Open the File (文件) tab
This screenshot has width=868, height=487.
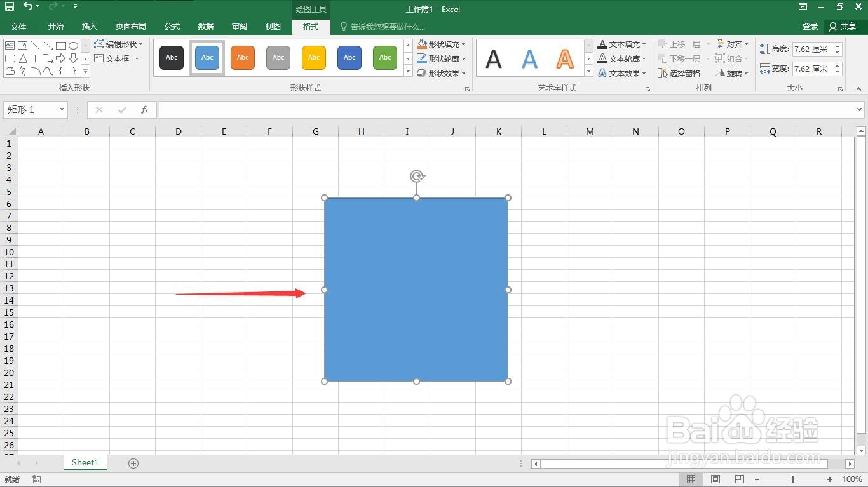[x=18, y=27]
